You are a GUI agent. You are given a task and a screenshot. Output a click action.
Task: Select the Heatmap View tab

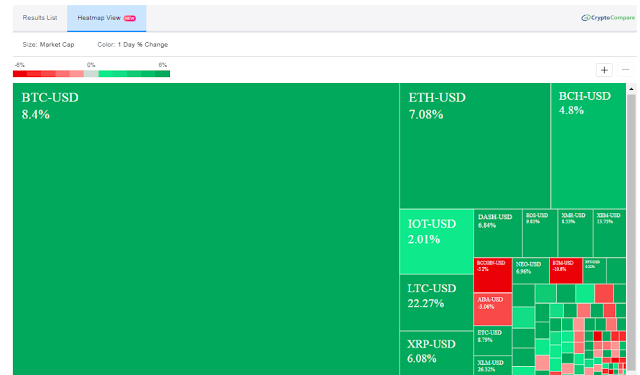coord(107,18)
